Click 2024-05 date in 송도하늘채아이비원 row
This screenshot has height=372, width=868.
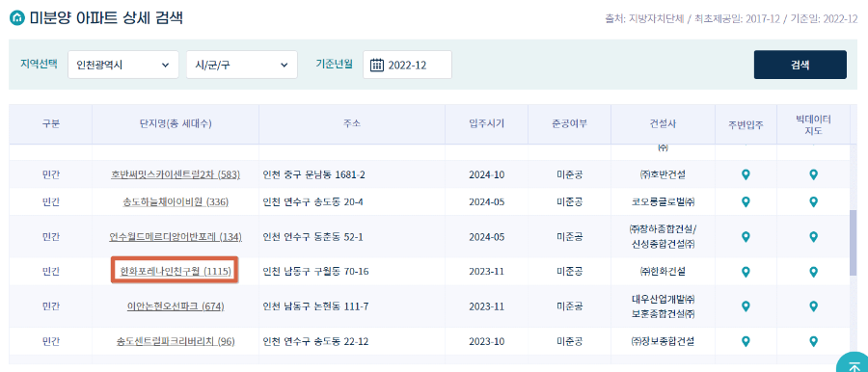pos(487,201)
